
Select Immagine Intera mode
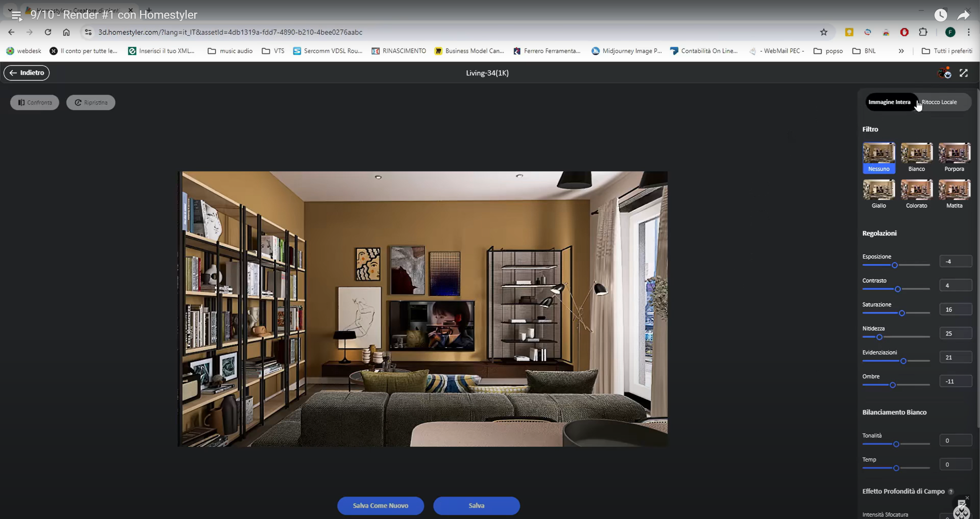(x=889, y=102)
